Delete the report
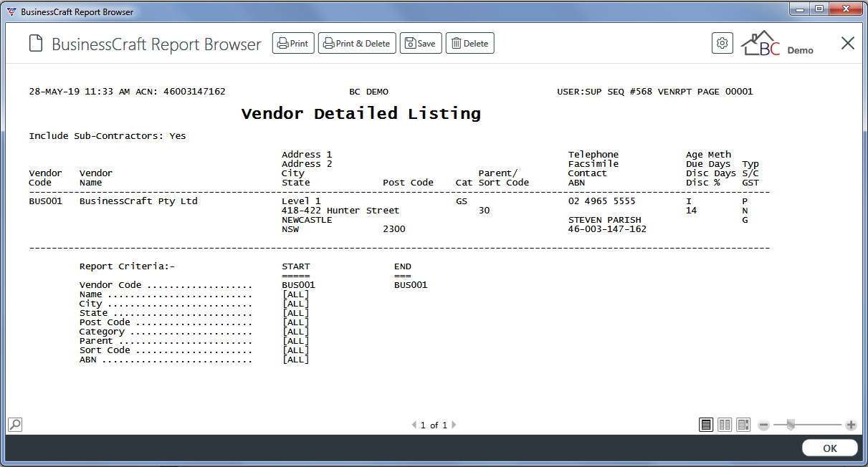 (x=470, y=43)
